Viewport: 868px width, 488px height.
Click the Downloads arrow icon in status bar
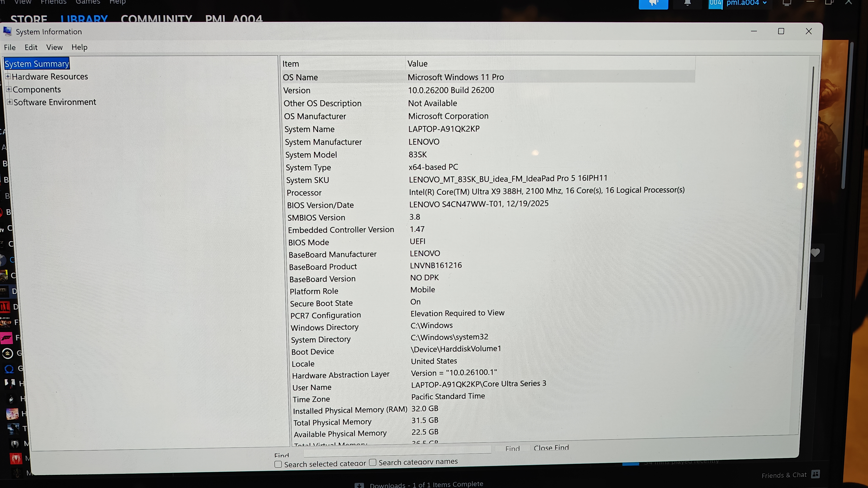point(359,485)
